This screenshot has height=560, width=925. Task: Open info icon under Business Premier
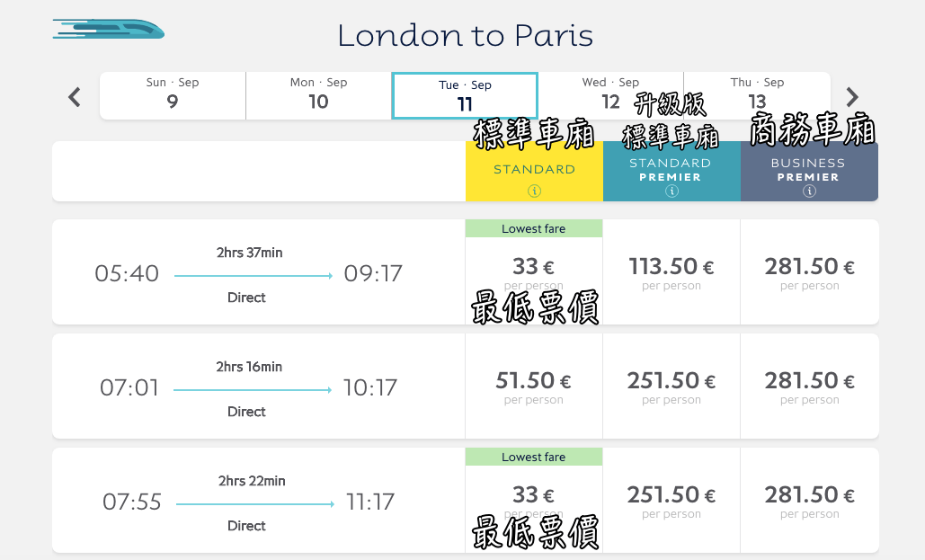(x=809, y=191)
